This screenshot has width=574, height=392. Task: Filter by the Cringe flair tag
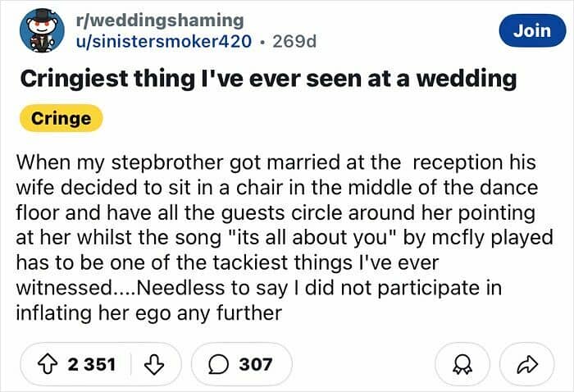pos(61,118)
